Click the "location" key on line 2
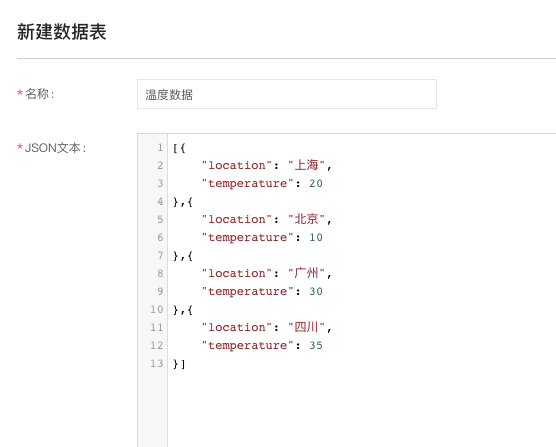Viewport: 556px width, 447px height. [x=237, y=165]
